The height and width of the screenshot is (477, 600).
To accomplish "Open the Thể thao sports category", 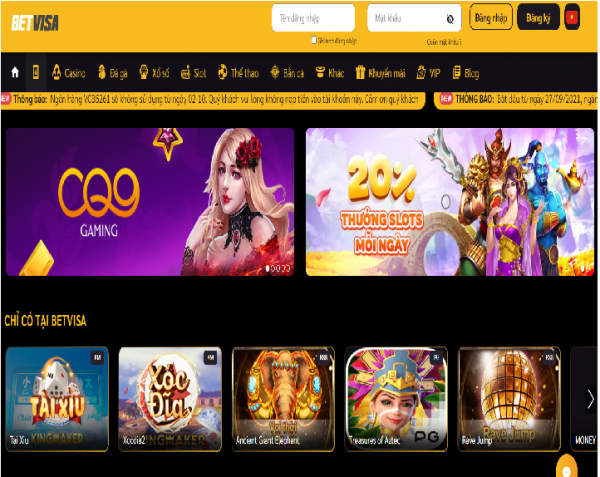I will click(238, 72).
